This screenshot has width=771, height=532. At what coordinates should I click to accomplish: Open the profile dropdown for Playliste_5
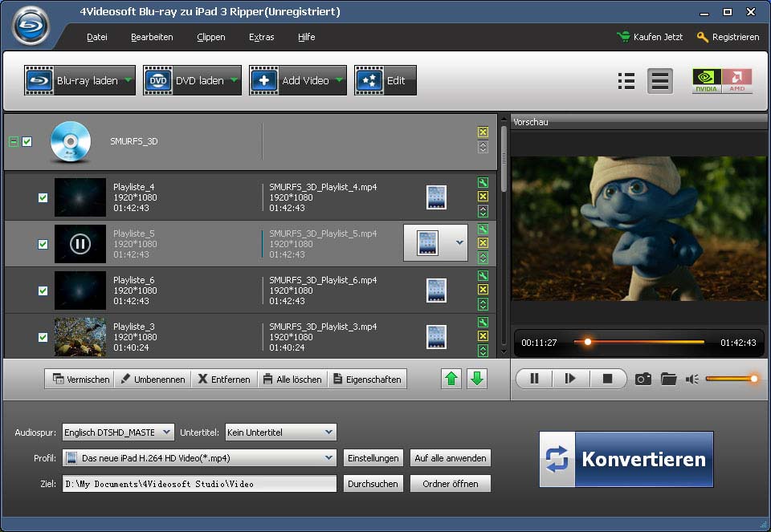click(x=459, y=242)
